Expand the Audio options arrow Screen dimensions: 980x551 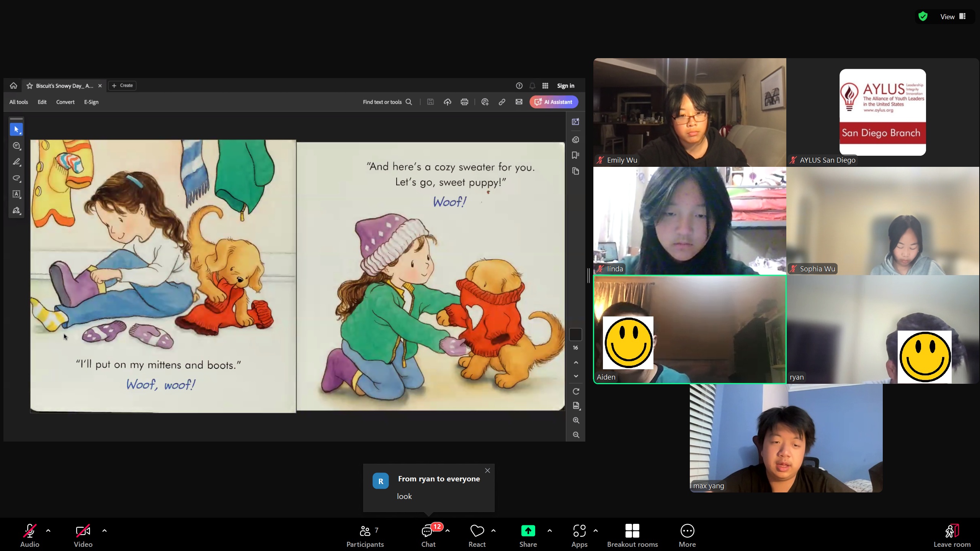(x=48, y=531)
